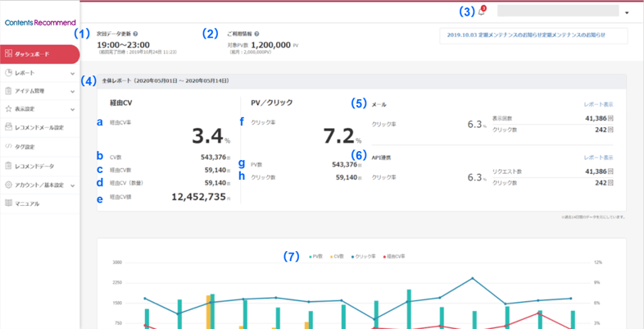Viewport: 644px width, 329px height.
Task: Expand the レポート sidebar menu chevron
Action: point(72,73)
